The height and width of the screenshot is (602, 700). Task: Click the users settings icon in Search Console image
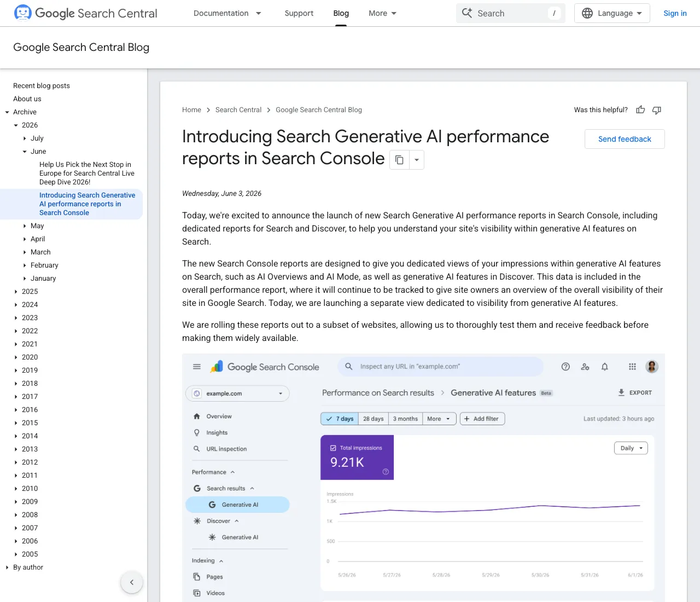(585, 367)
